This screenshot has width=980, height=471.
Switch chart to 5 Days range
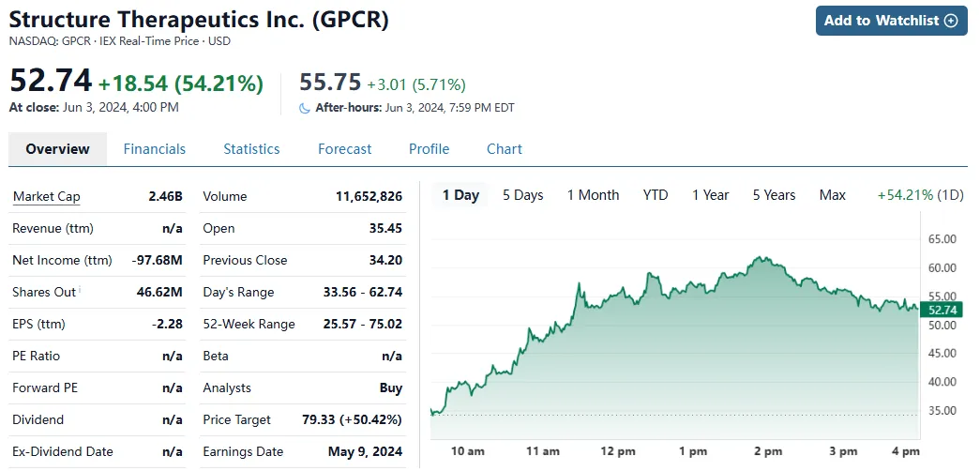coord(522,195)
